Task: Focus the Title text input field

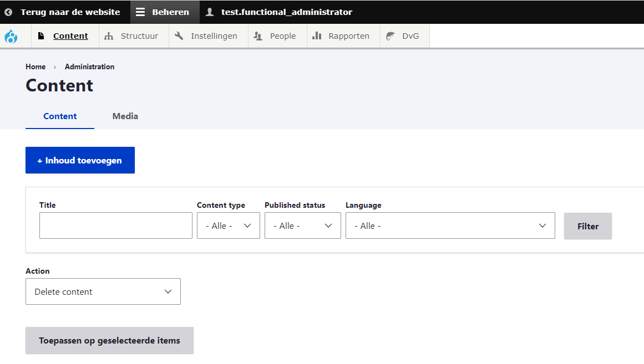Action: 116,226
